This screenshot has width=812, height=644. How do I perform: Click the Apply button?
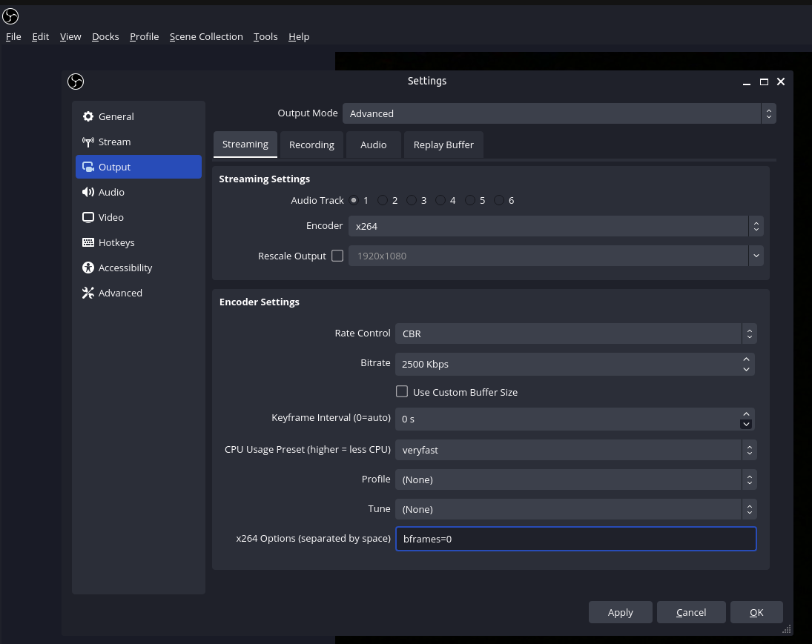point(620,612)
